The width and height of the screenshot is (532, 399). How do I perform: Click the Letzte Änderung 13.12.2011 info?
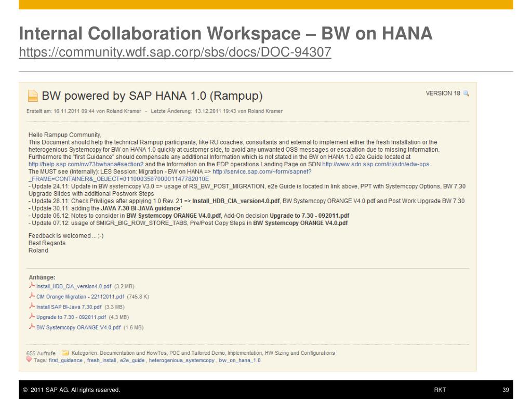tap(217, 111)
